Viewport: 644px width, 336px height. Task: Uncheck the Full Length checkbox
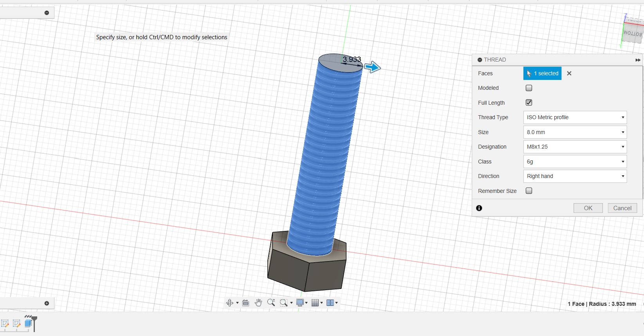coord(529,102)
